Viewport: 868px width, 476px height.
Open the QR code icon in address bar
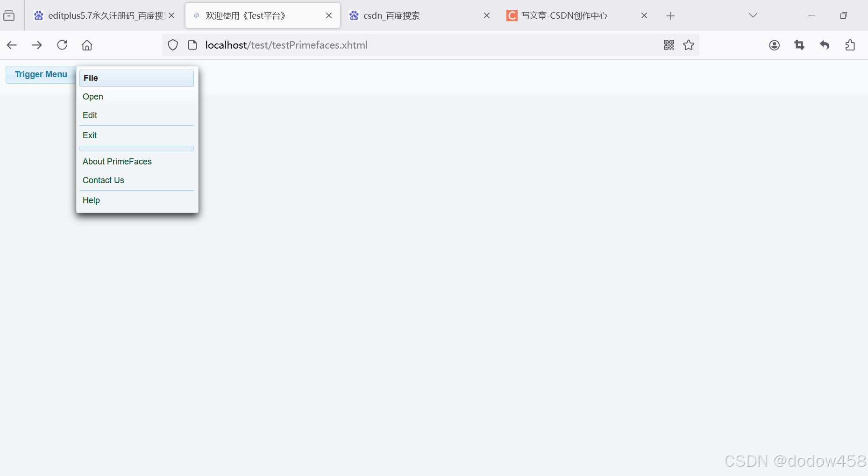(669, 45)
